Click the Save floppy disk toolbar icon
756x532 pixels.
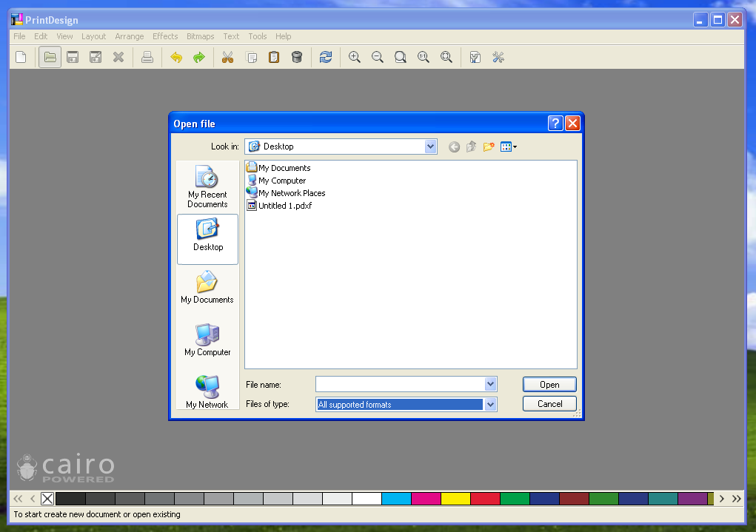click(x=73, y=58)
